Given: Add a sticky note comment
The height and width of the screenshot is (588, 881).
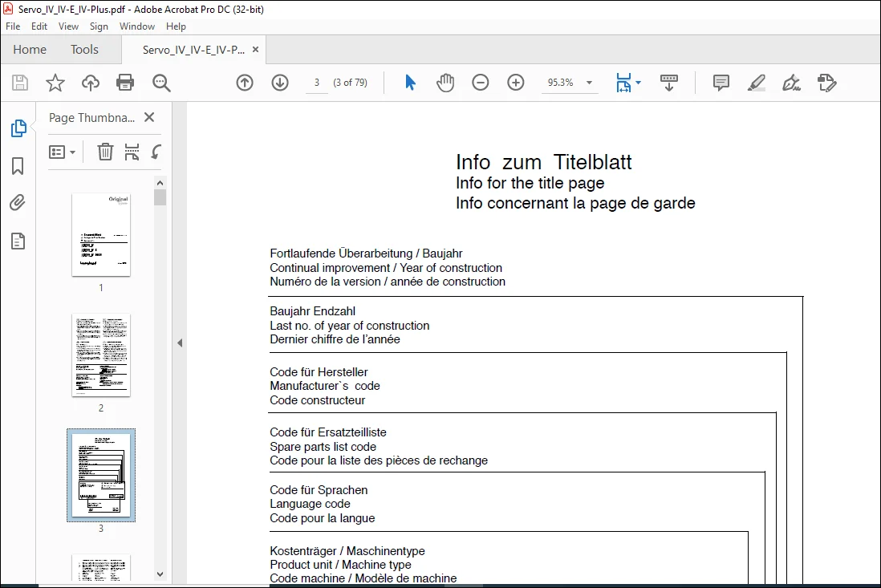Looking at the screenshot, I should pos(721,83).
